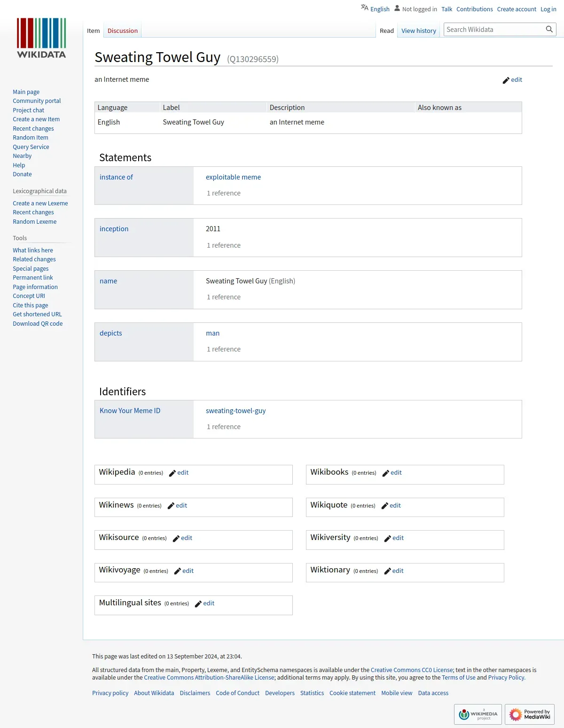Image resolution: width=564 pixels, height=728 pixels.
Task: Click Create a new Item
Action: pos(36,119)
